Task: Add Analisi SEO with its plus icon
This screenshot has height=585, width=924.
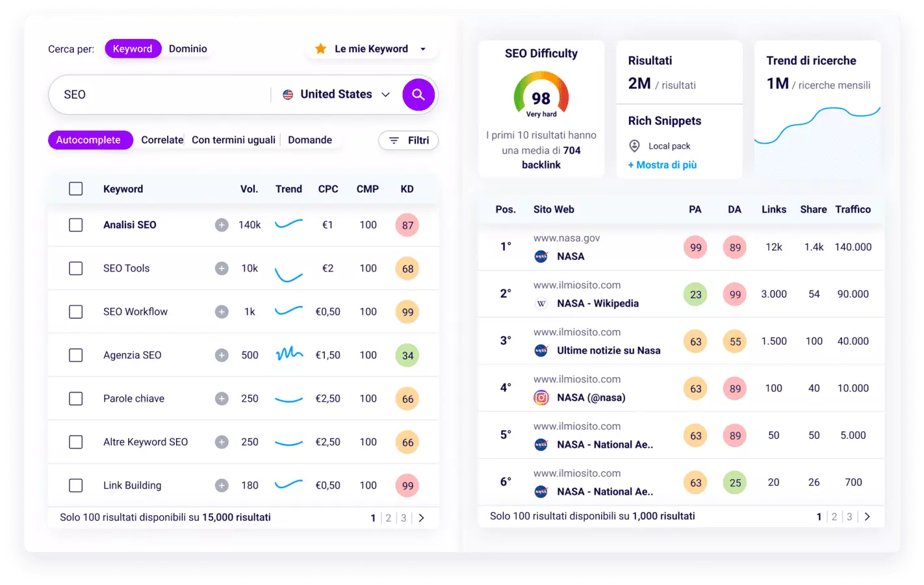Action: pyautogui.click(x=222, y=225)
